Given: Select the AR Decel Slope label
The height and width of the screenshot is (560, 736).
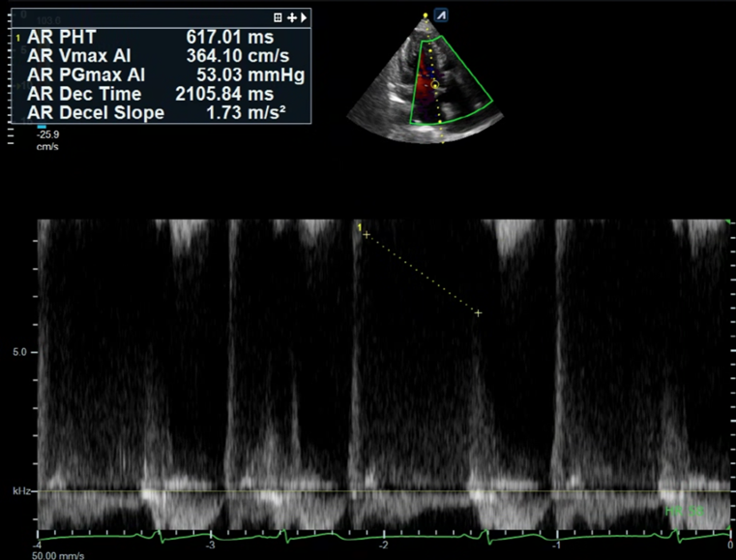Looking at the screenshot, I should [96, 112].
